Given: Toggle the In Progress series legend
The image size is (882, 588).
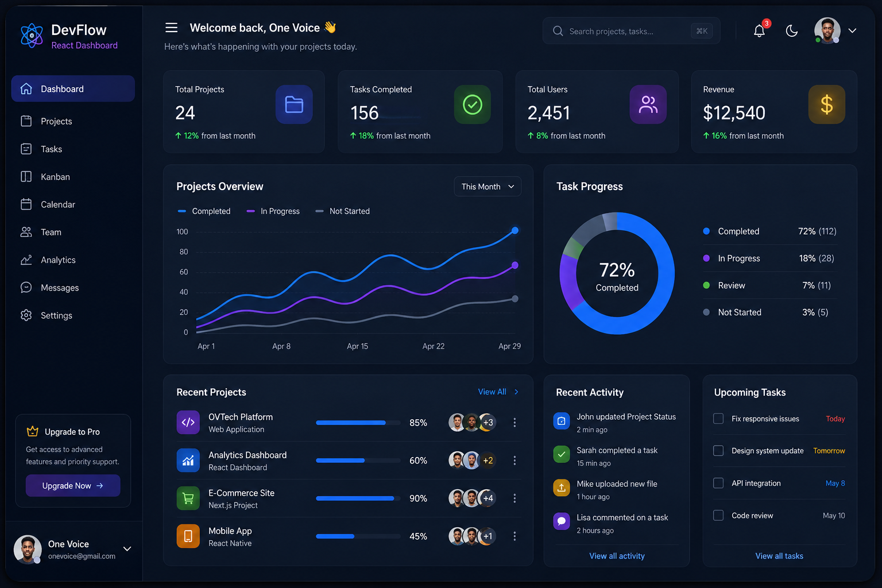Looking at the screenshot, I should click(273, 211).
